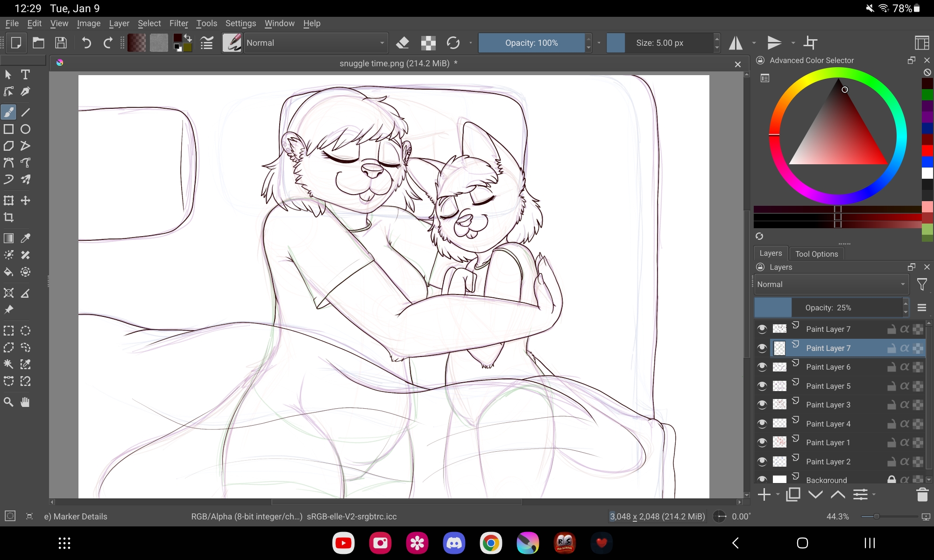Select the Fill bucket tool
Image resolution: width=934 pixels, height=560 pixels.
coord(8,272)
